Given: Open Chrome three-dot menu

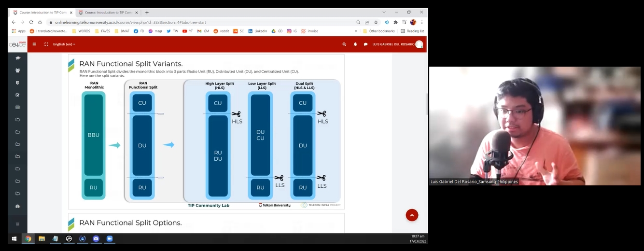Looking at the screenshot, I should click(x=422, y=22).
